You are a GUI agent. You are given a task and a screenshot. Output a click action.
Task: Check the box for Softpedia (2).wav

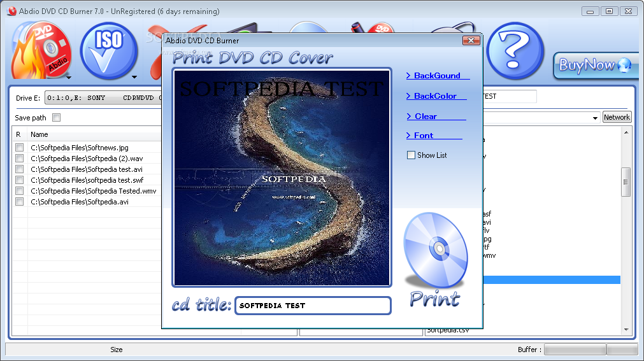[x=19, y=158]
